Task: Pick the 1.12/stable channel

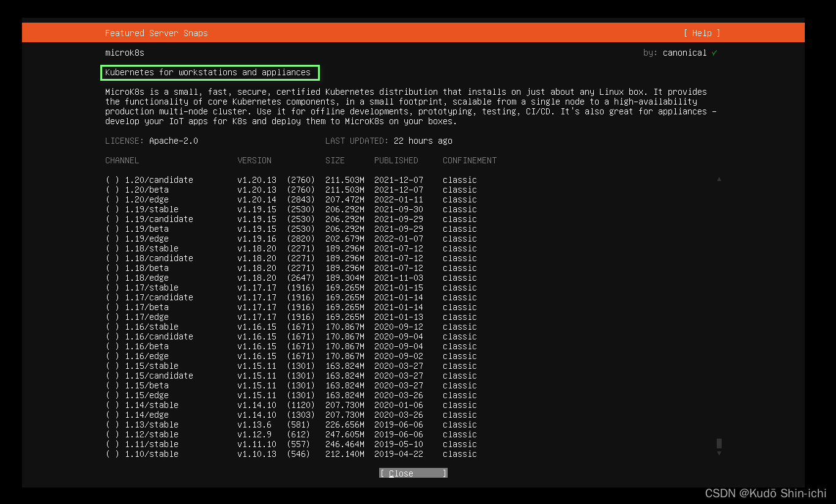Action: coord(291,434)
